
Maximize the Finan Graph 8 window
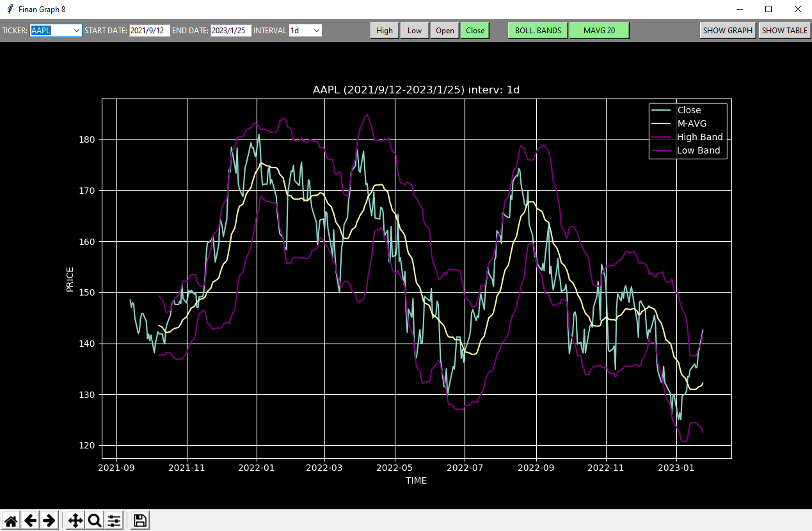(768, 10)
